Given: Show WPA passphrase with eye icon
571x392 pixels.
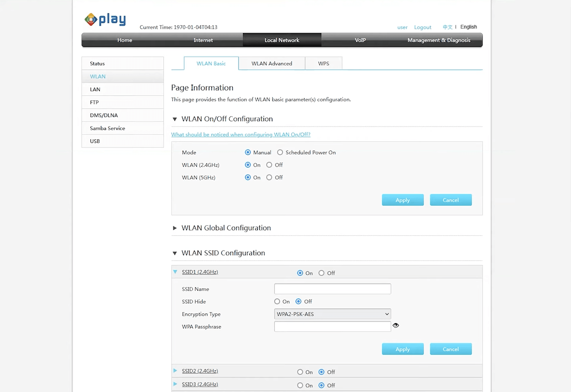Looking at the screenshot, I should tap(396, 325).
